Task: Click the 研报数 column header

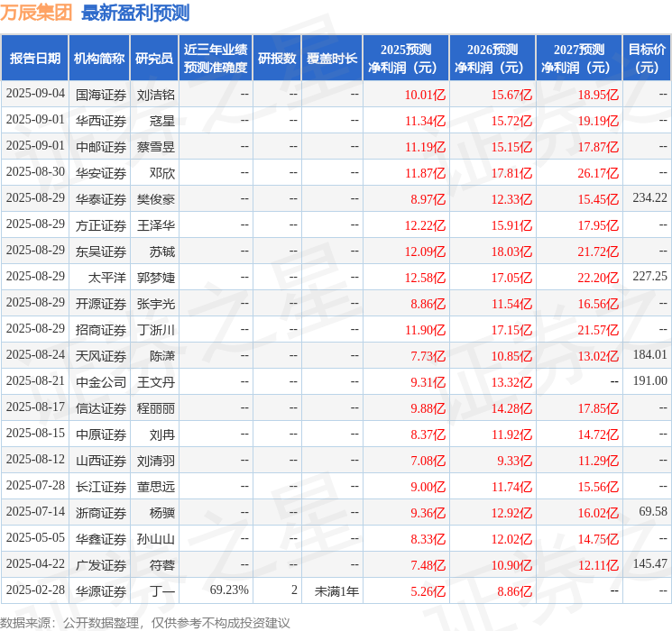Action: 277,59
